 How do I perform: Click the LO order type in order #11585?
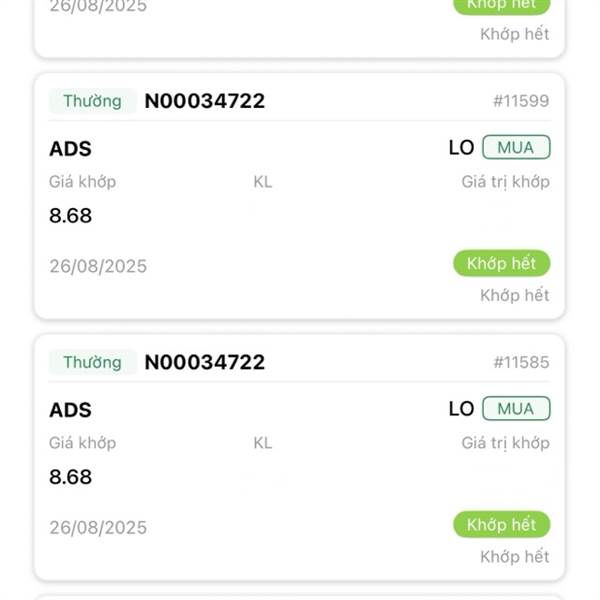[461, 409]
